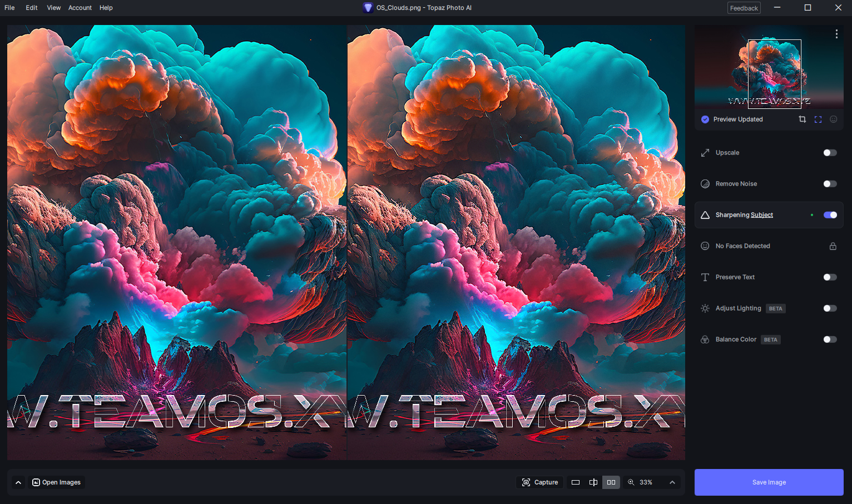Select the crop tool icon
This screenshot has height=504, width=852.
coord(802,119)
